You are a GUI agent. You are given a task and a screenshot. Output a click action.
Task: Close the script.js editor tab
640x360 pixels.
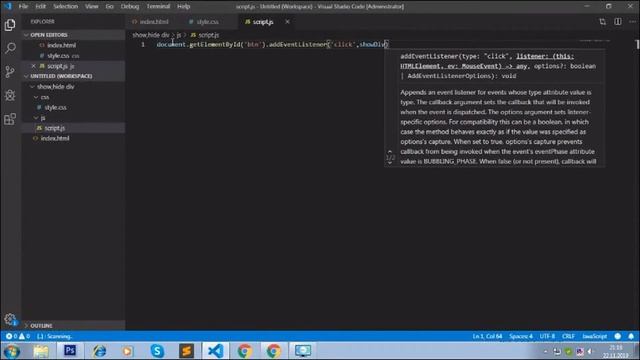287,22
